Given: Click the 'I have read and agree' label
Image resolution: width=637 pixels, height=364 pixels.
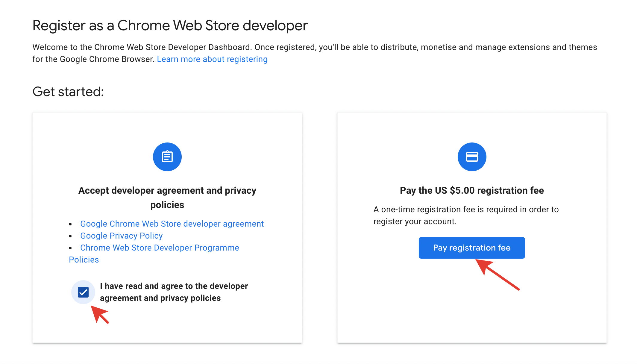Looking at the screenshot, I should 174,292.
